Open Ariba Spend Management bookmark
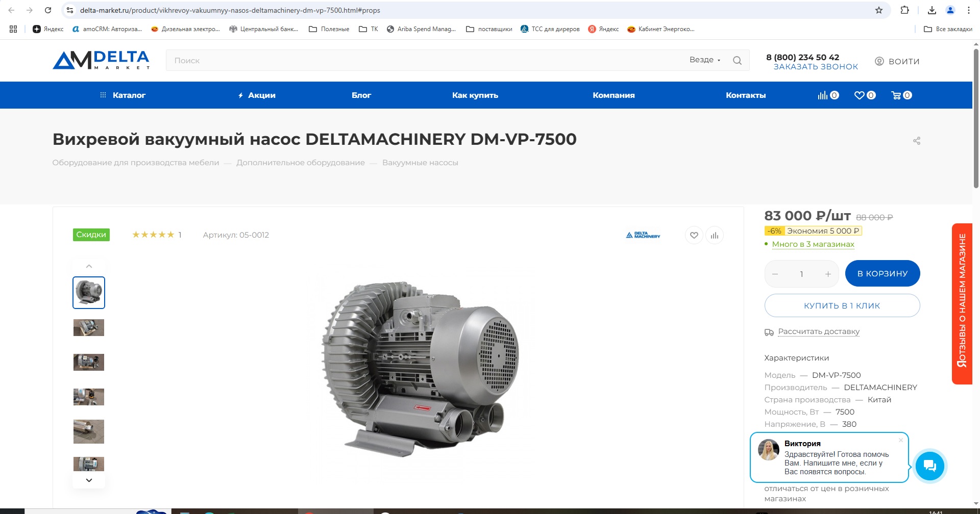980x514 pixels. click(x=421, y=29)
